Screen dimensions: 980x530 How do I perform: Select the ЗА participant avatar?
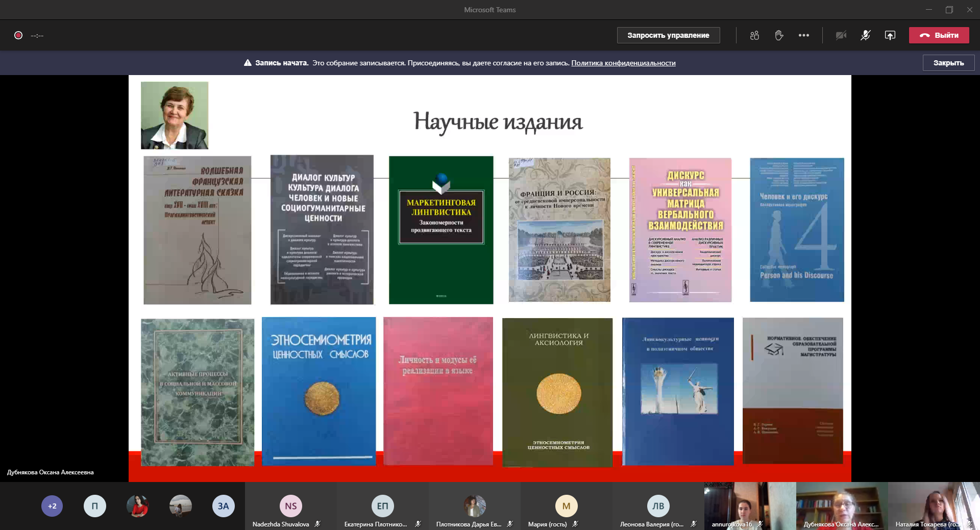(x=223, y=506)
